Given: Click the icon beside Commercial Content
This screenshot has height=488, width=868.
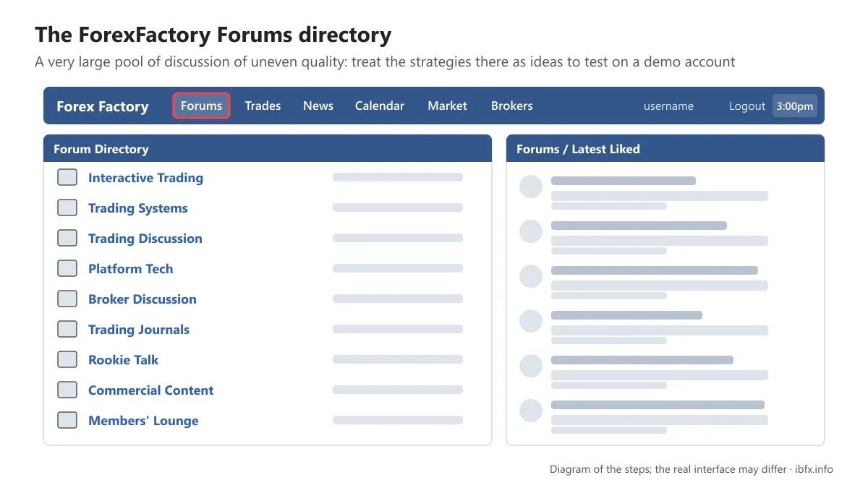Looking at the screenshot, I should (67, 390).
